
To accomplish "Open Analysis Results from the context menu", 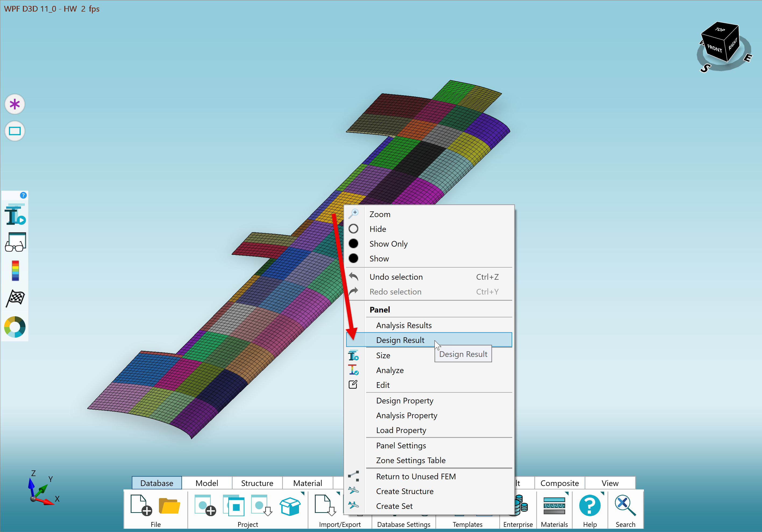I will click(429, 325).
